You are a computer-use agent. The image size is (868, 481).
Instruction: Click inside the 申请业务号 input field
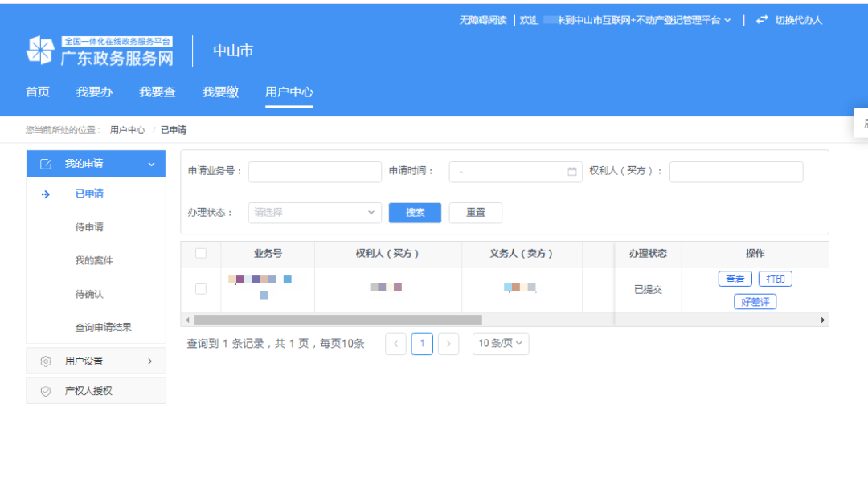[314, 172]
